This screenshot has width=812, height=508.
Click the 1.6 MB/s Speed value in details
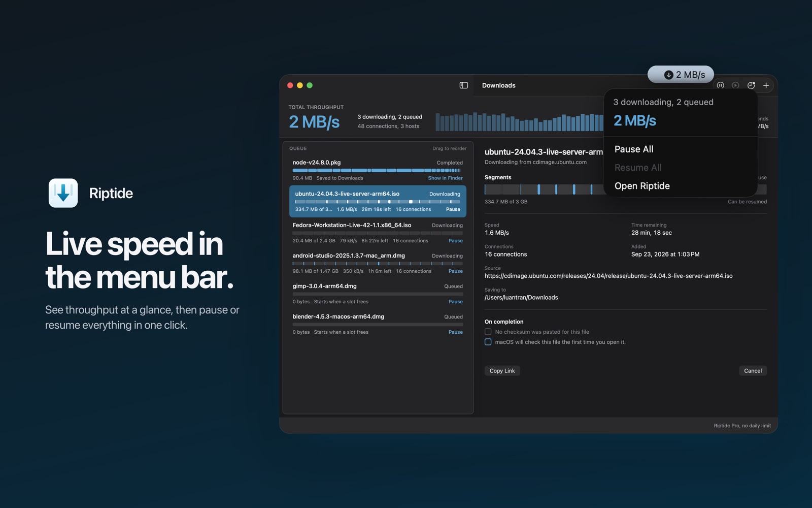[x=497, y=233]
